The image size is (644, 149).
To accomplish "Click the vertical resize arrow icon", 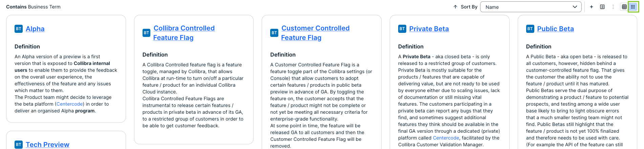I will click(613, 7).
